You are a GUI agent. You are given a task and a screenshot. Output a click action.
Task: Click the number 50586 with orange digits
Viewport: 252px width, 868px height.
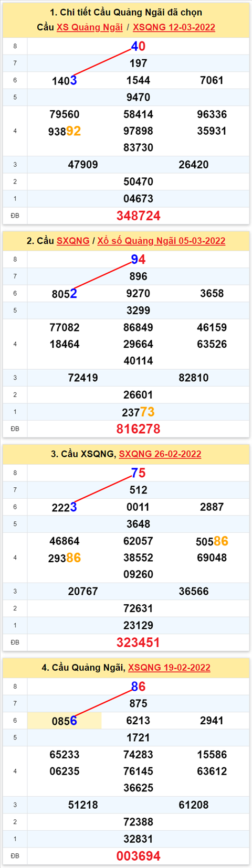pyautogui.click(x=212, y=541)
